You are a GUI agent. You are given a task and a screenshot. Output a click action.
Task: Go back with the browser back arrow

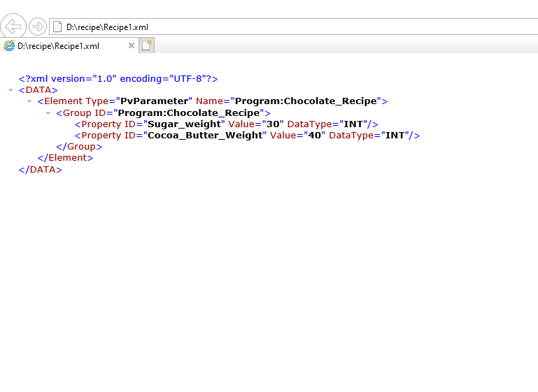pos(13,27)
